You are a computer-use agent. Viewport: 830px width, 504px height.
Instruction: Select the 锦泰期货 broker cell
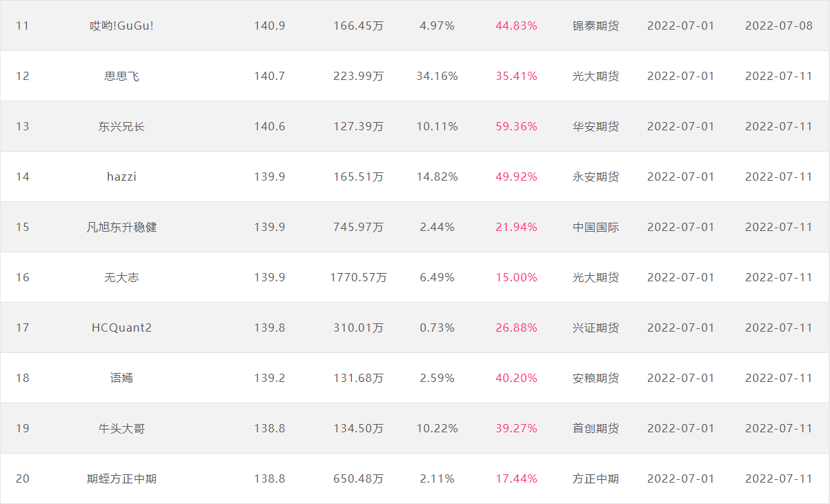[x=595, y=26]
